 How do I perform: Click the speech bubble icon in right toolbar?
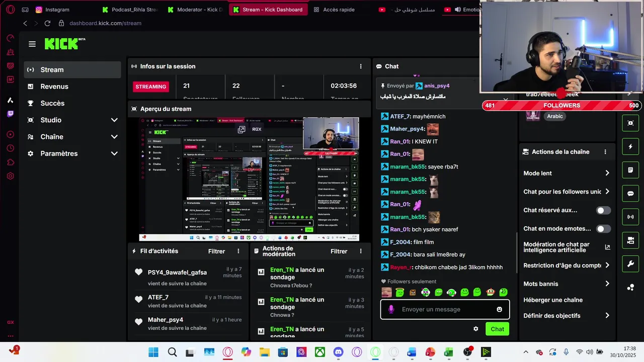(x=630, y=194)
